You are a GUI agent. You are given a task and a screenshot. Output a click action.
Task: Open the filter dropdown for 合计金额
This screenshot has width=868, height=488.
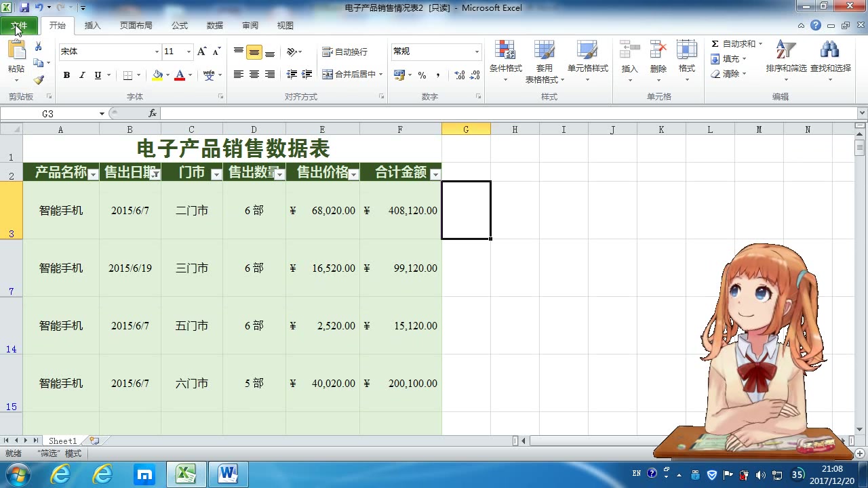[x=435, y=175]
